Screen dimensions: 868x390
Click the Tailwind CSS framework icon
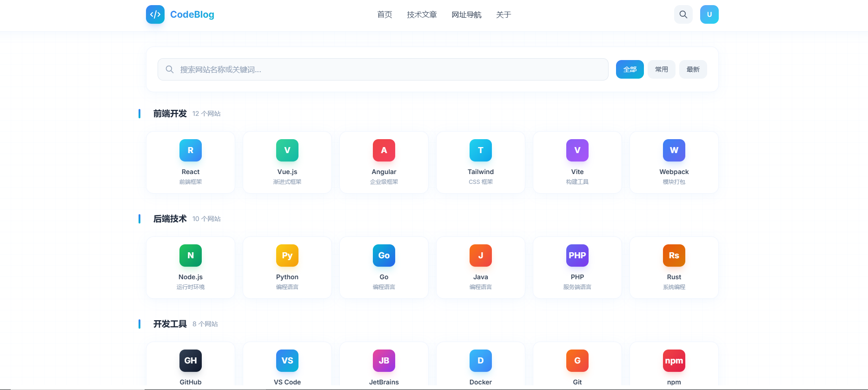pyautogui.click(x=481, y=150)
